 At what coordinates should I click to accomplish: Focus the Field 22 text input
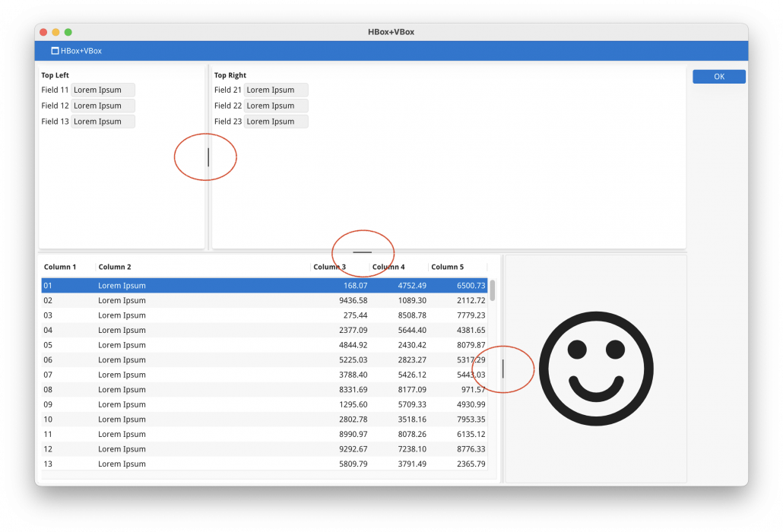click(x=275, y=106)
